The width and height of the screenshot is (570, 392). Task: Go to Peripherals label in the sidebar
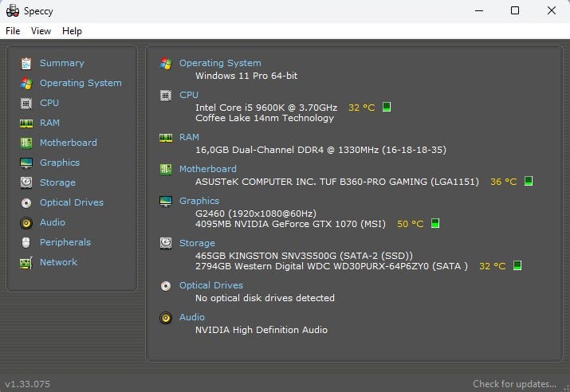click(x=65, y=242)
